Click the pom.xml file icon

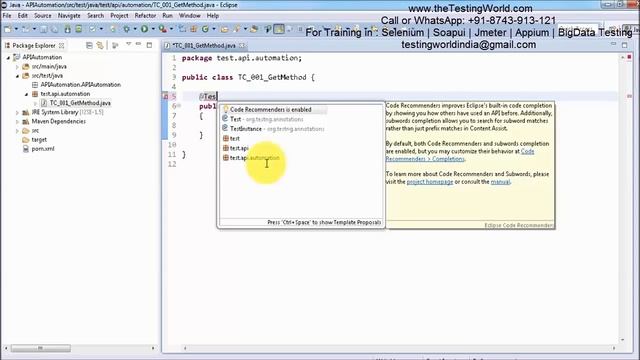pyautogui.click(x=26, y=149)
